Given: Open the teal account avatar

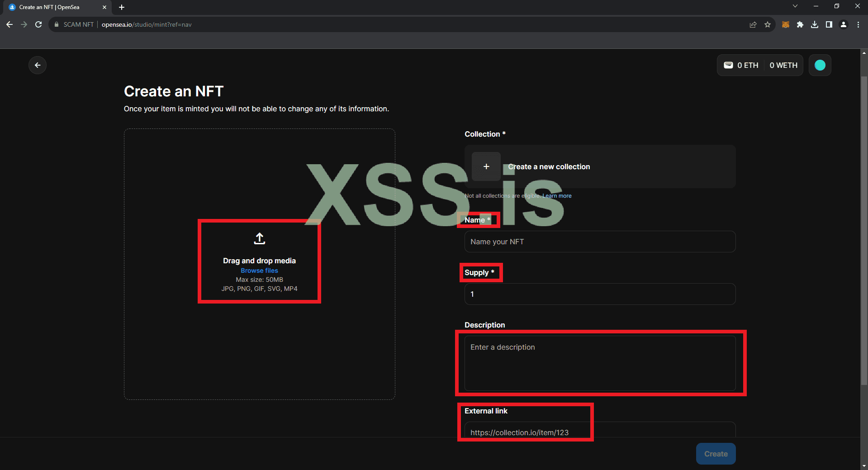Looking at the screenshot, I should 820,65.
